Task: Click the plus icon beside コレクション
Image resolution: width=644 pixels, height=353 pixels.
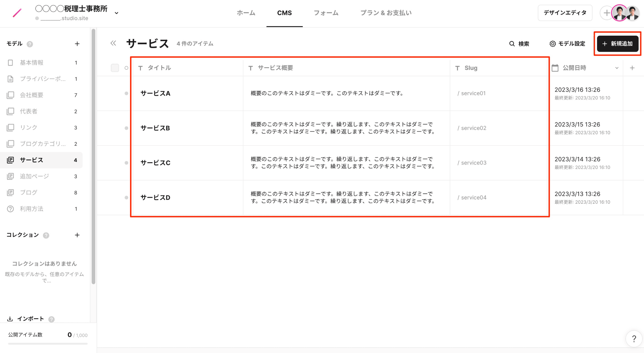Action: coord(77,235)
